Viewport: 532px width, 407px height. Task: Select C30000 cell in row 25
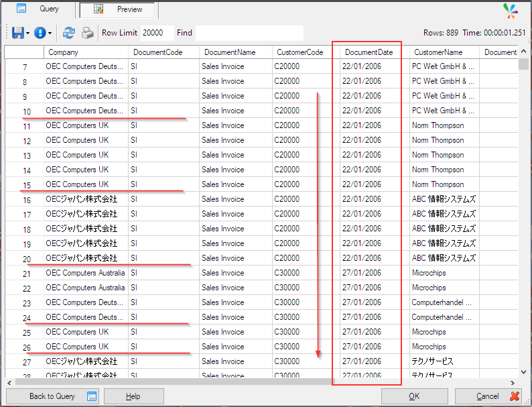(306, 332)
